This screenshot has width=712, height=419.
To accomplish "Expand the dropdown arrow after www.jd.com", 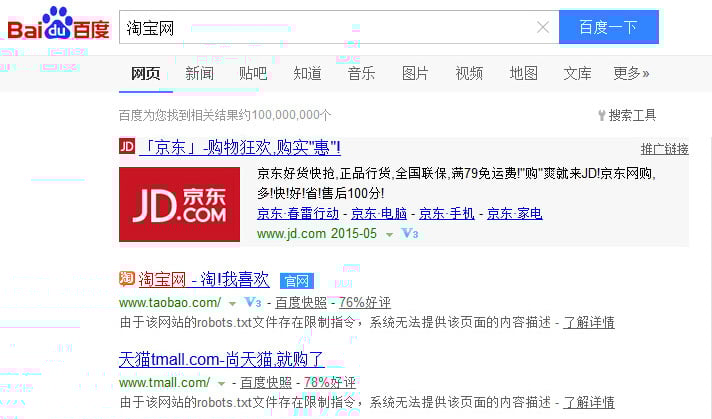I will coord(389,235).
